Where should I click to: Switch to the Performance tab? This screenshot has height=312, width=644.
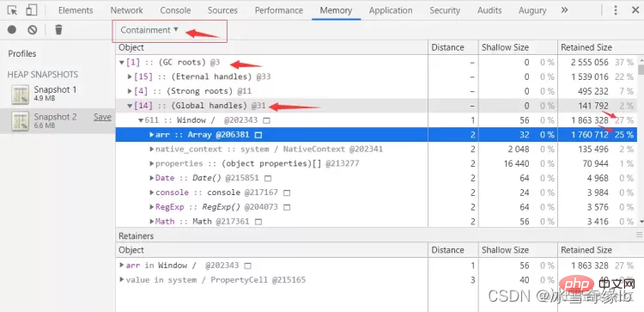pos(279,10)
